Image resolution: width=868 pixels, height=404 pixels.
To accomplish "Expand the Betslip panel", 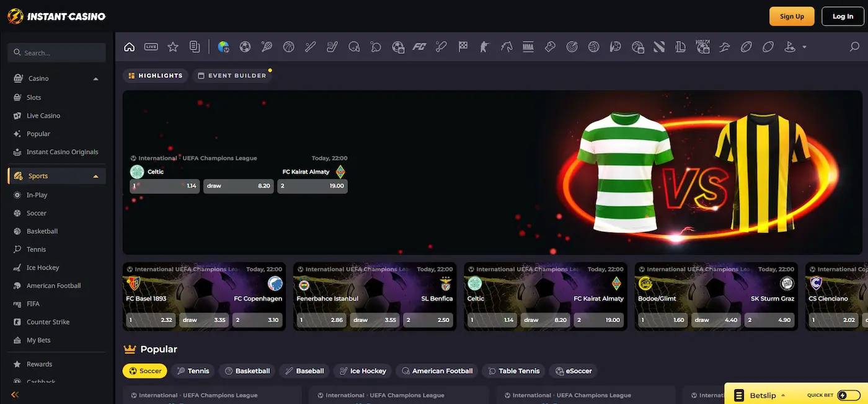I will tap(759, 395).
